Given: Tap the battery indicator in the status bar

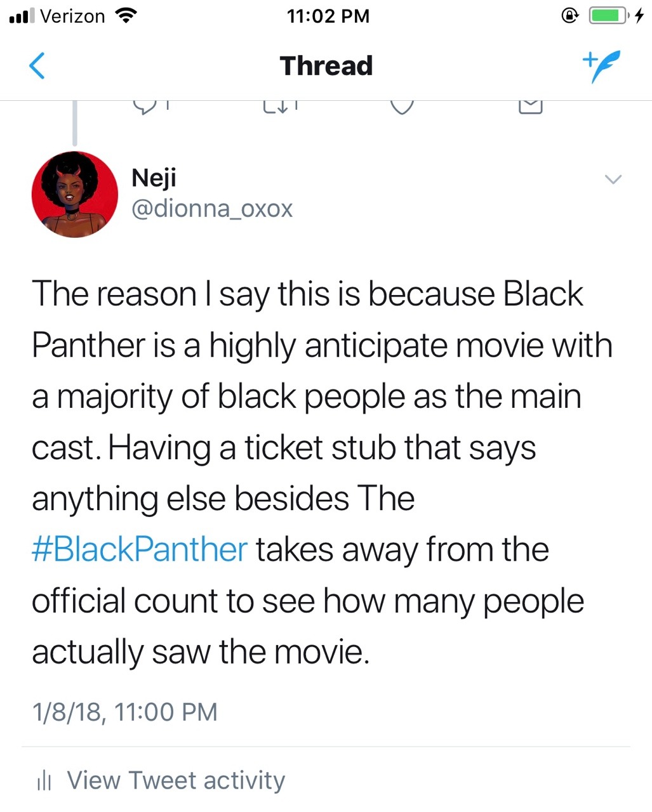Looking at the screenshot, I should point(608,16).
